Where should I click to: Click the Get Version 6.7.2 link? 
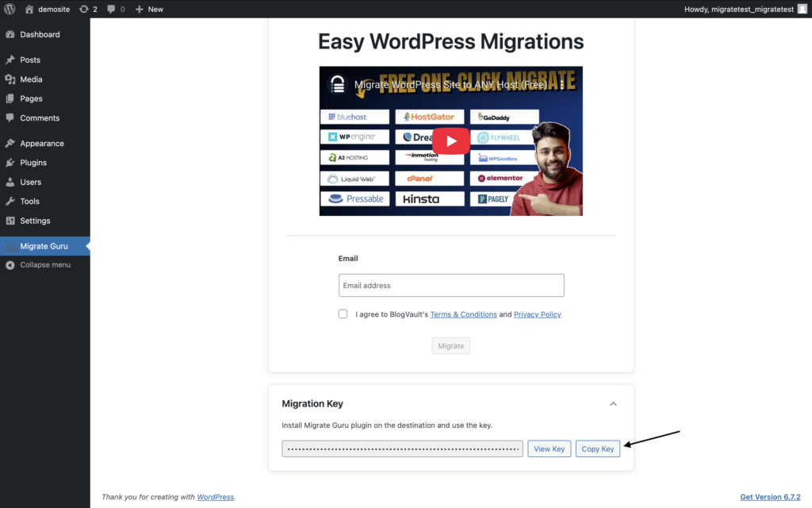tap(770, 497)
